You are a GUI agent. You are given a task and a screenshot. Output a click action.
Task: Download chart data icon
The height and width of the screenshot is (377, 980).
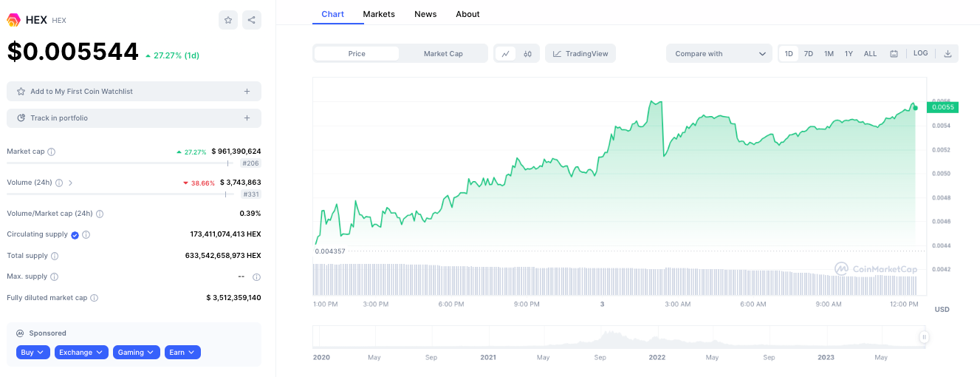(x=948, y=53)
